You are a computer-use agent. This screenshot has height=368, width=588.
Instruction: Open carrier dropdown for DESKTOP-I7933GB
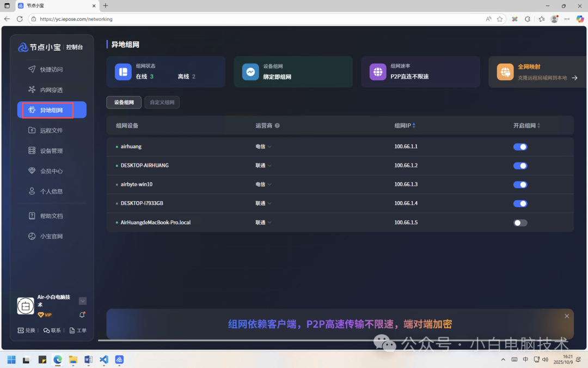(264, 203)
